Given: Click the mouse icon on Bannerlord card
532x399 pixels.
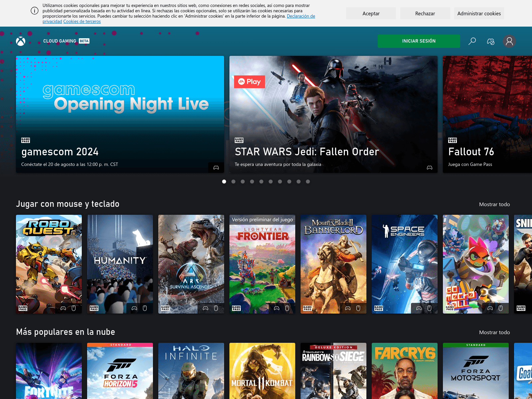Looking at the screenshot, I should tap(358, 308).
